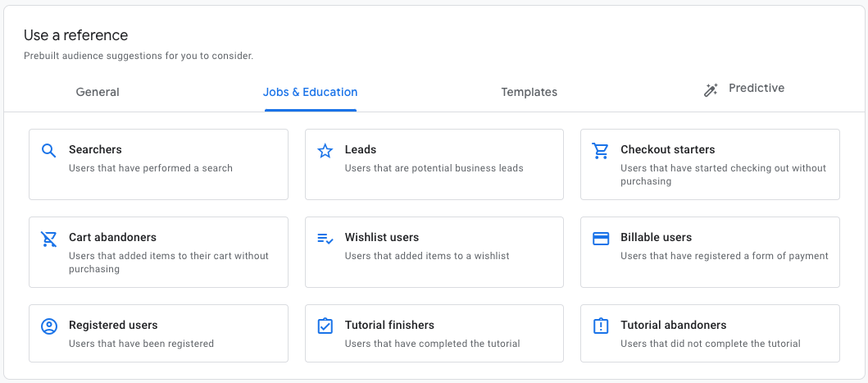Choose the Cart abandoners description text
868x383 pixels.
pos(169,262)
